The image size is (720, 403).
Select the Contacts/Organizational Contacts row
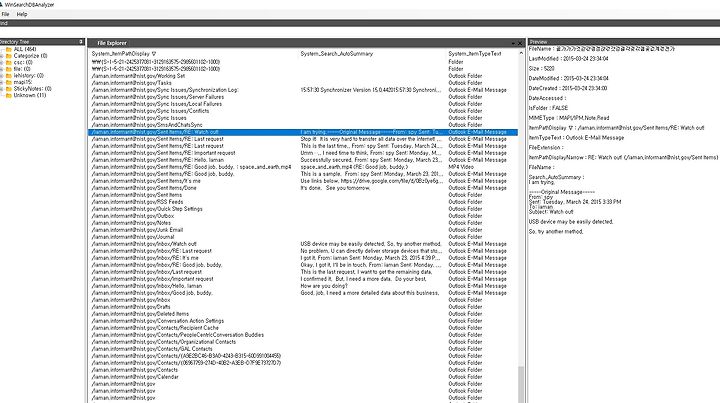303,342
